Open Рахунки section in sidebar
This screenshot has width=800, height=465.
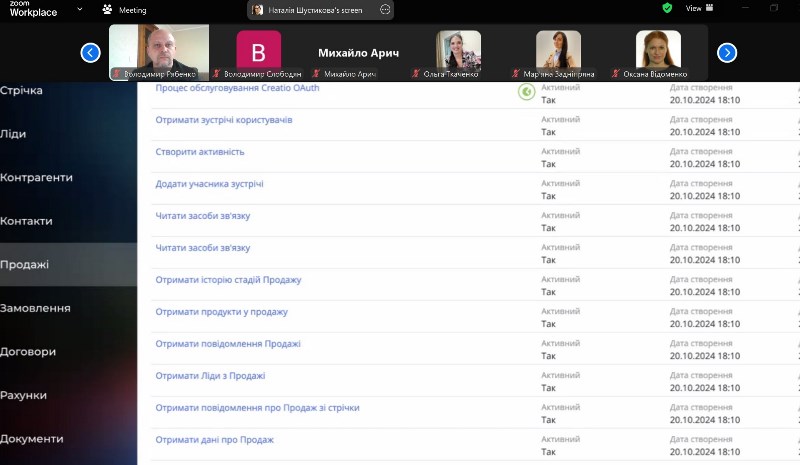[23, 395]
